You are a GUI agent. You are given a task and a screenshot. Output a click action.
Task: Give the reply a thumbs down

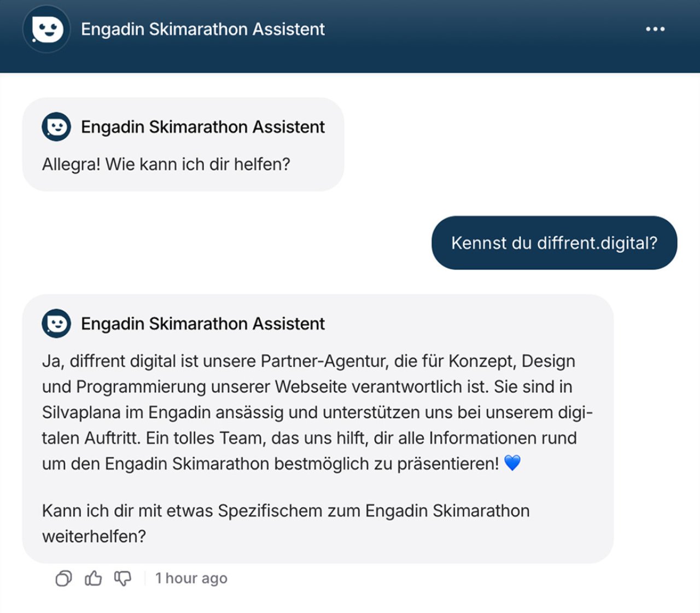tap(122, 579)
